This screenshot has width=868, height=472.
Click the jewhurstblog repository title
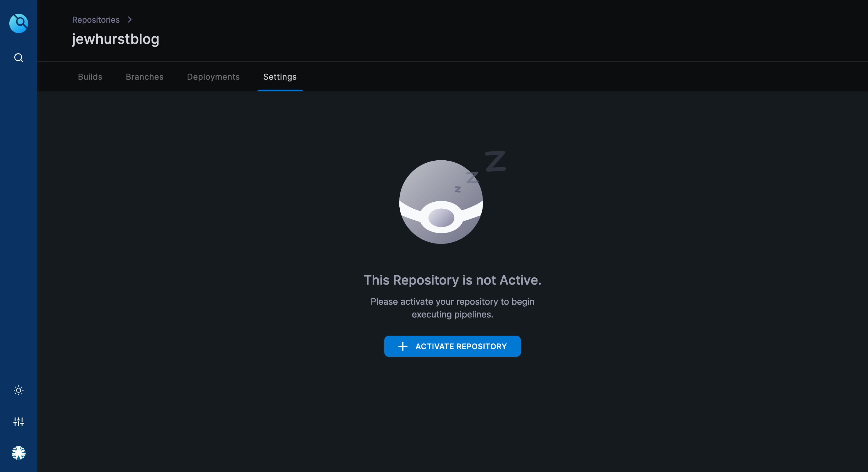115,39
